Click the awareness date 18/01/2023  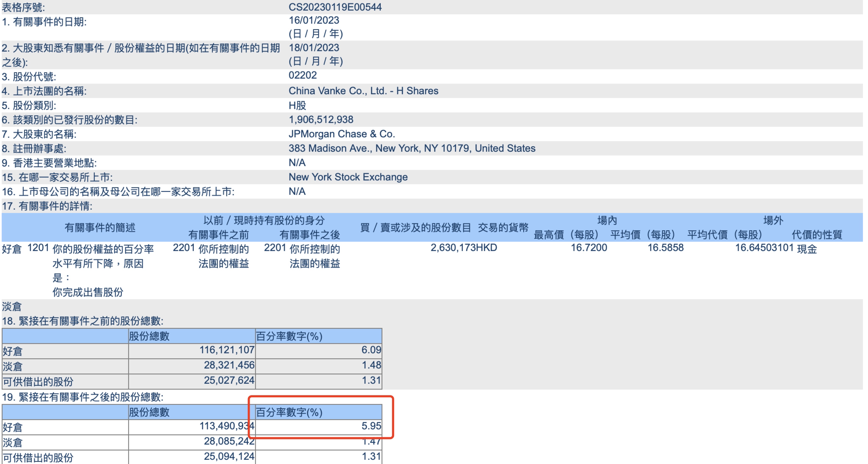click(x=314, y=48)
